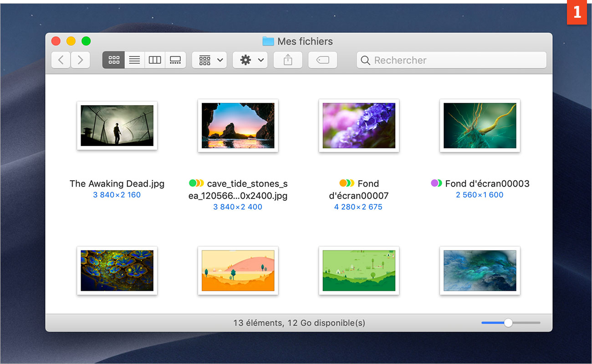Select the cave sunset image thumbnail
The height and width of the screenshot is (364, 592).
tap(238, 126)
